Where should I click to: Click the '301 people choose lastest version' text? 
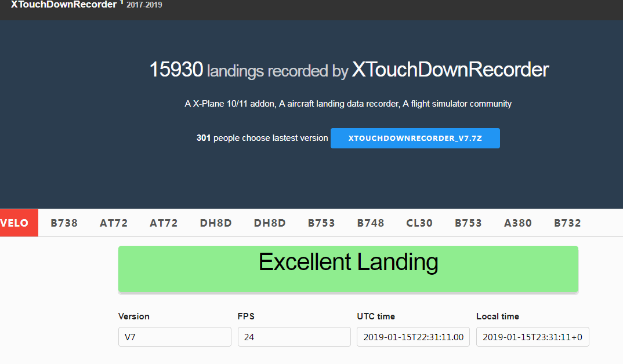point(262,138)
